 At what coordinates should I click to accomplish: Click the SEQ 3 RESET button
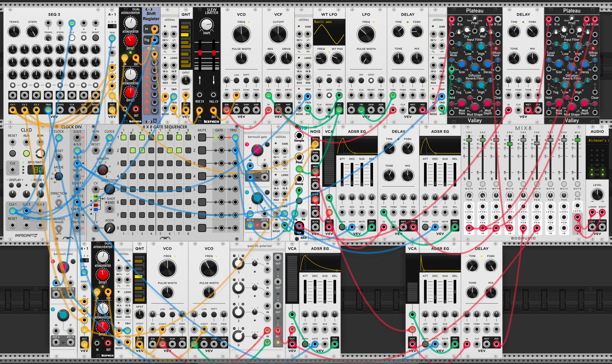pos(96,38)
